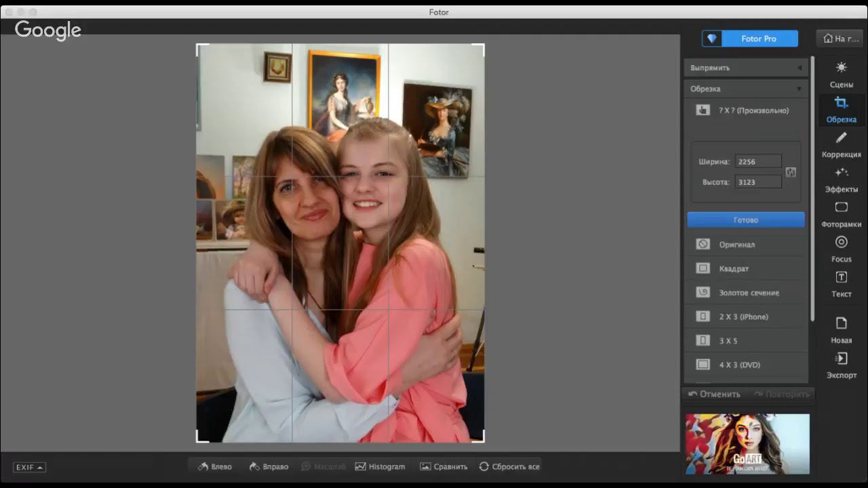This screenshot has height=488, width=868.
Task: Open the Histogram view
Action: [380, 466]
